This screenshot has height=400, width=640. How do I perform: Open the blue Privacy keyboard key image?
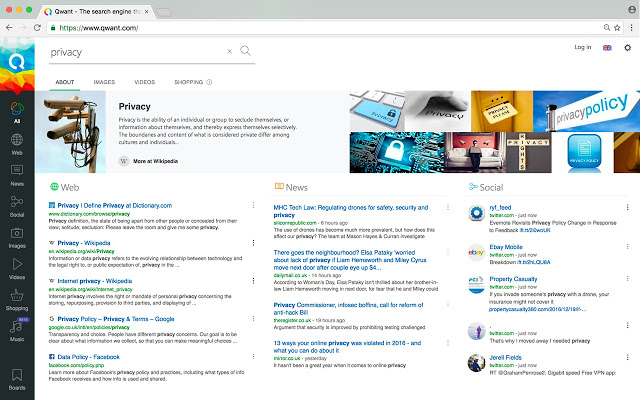(377, 111)
